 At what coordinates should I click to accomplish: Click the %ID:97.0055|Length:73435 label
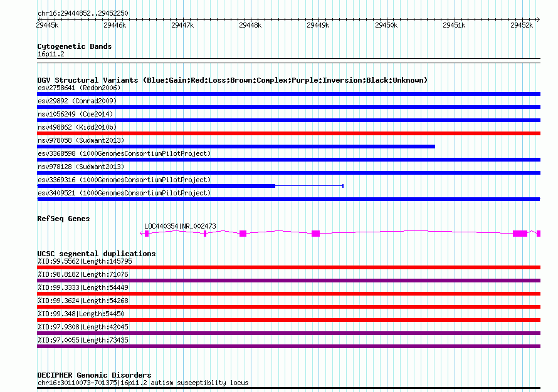point(83,340)
